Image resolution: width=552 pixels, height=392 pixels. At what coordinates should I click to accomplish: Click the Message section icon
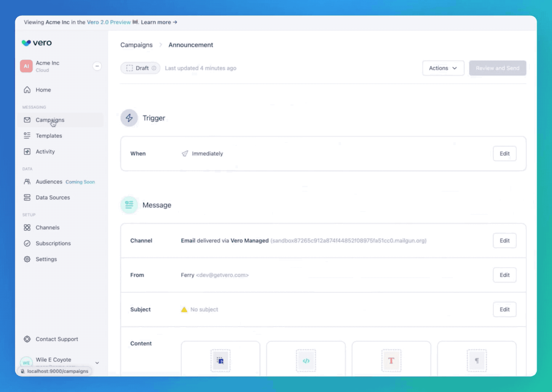(129, 205)
